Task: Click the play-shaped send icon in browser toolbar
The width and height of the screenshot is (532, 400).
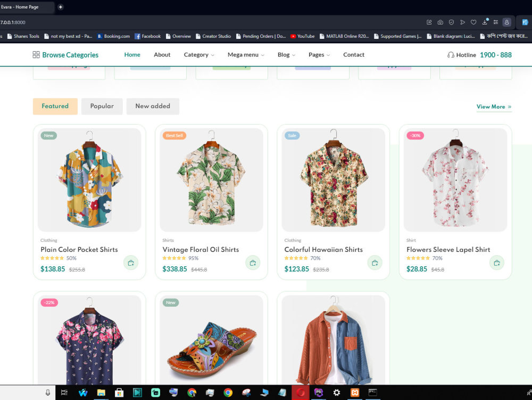Action: [x=462, y=22]
